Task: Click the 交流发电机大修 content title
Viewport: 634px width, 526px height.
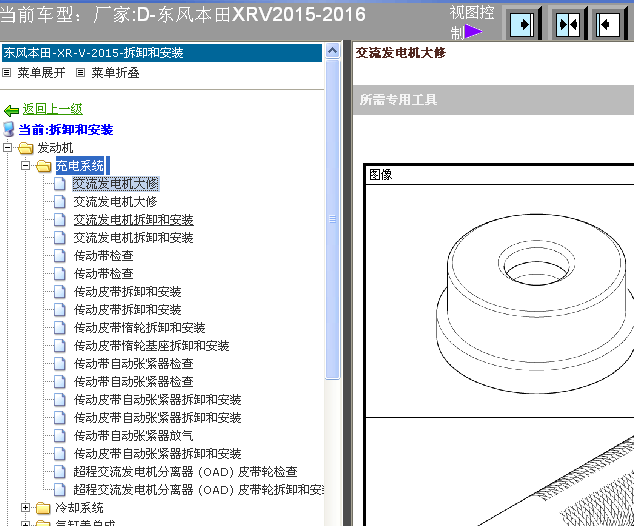Action: tap(400, 53)
